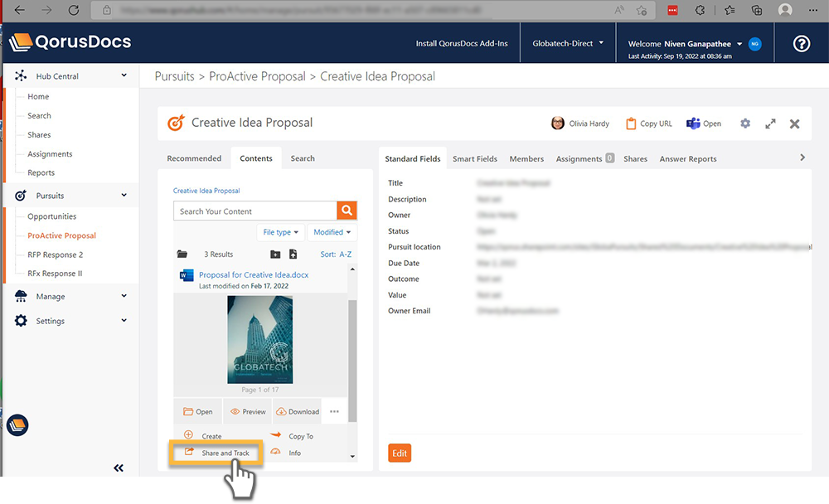Click the Word document icon for Proposal
829x504 pixels.
pyautogui.click(x=186, y=275)
